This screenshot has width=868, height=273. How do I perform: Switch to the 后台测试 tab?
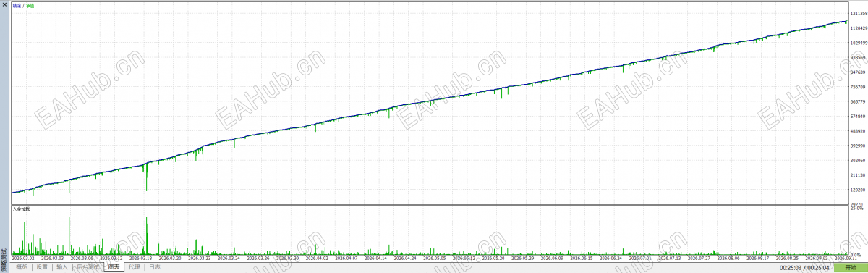tap(88, 267)
